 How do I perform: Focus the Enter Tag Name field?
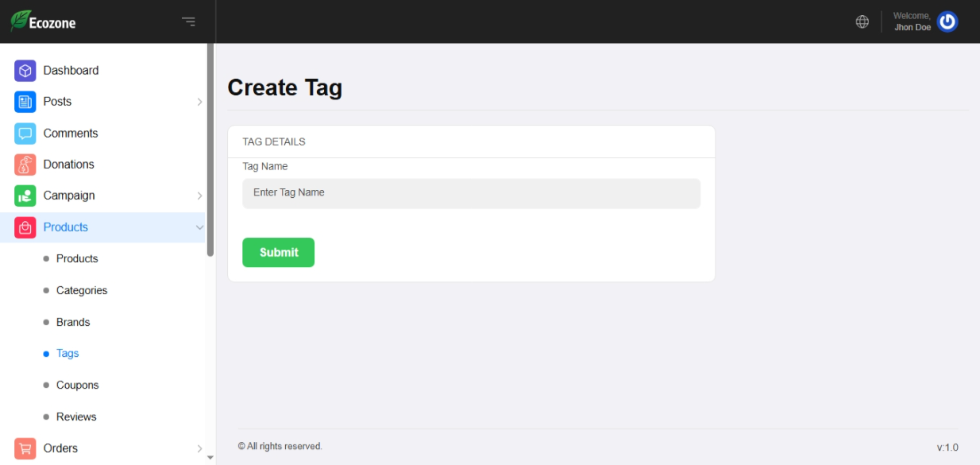471,193
